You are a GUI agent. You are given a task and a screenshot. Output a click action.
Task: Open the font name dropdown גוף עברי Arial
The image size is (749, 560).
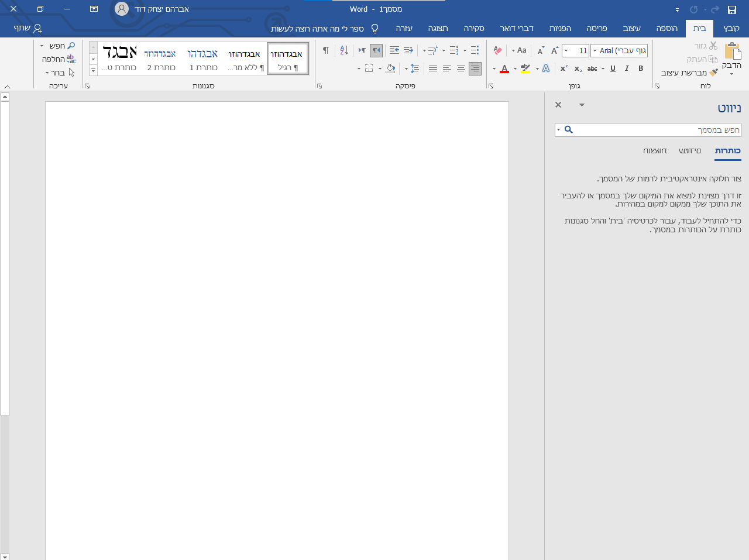pyautogui.click(x=595, y=51)
